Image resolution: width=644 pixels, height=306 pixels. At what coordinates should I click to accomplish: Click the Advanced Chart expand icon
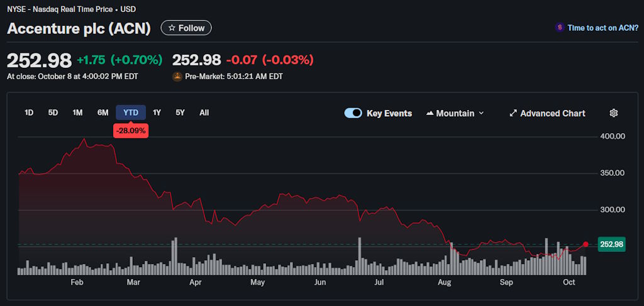click(x=513, y=113)
